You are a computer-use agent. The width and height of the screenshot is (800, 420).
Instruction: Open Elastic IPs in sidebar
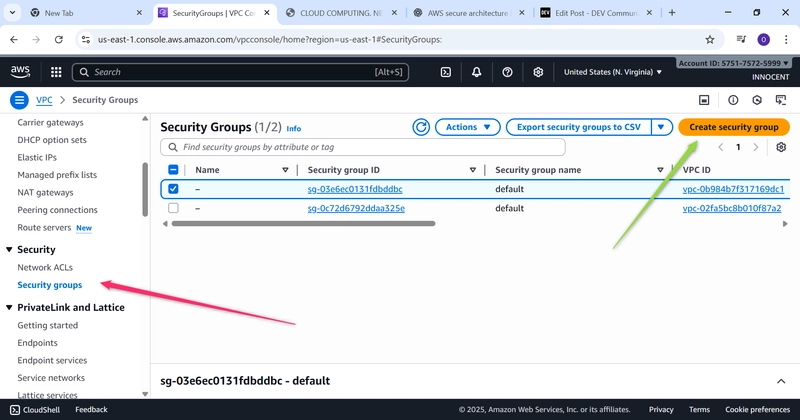coord(37,157)
